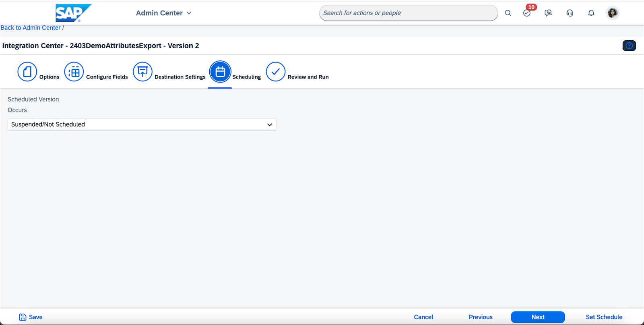Open the Occurs Suspended/Not Scheduled dropdown
644x325 pixels.
tap(142, 124)
